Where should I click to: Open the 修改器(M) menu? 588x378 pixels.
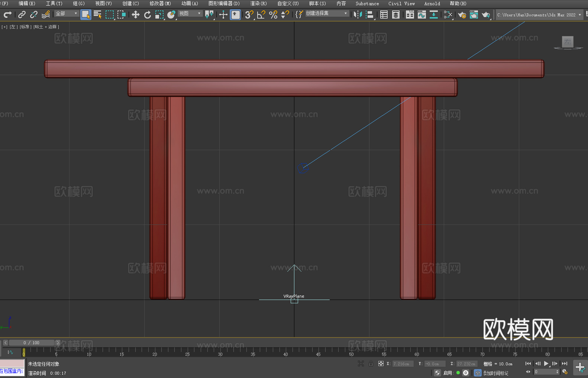(160, 3)
